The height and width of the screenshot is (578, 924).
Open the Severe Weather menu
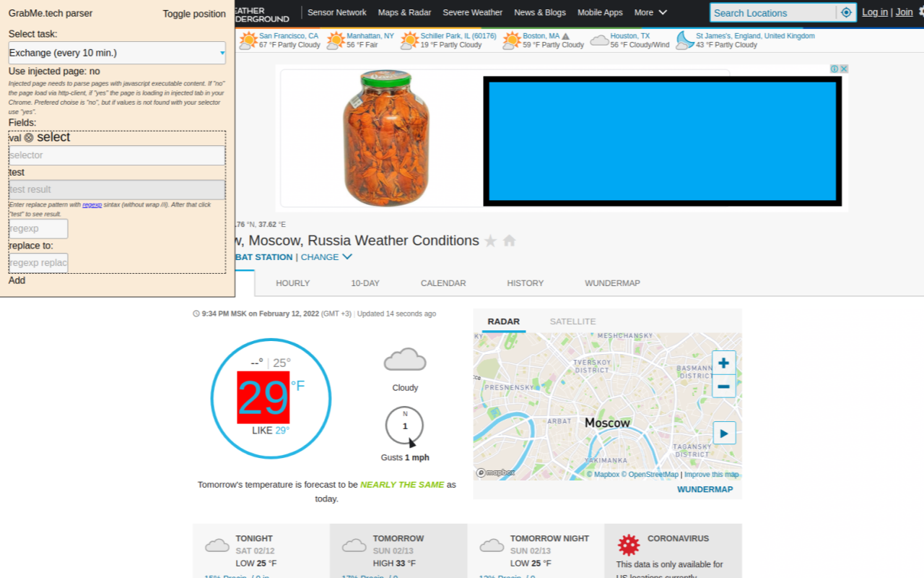[473, 12]
